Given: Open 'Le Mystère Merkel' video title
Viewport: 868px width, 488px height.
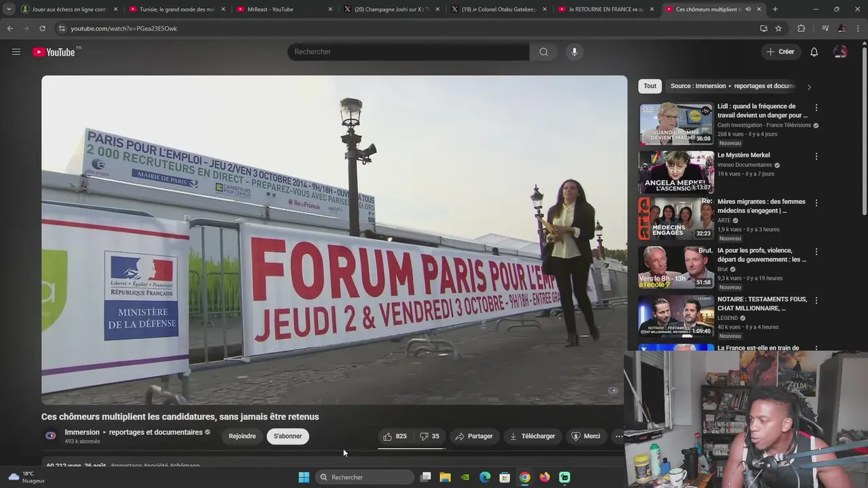Looking at the screenshot, I should coord(743,155).
